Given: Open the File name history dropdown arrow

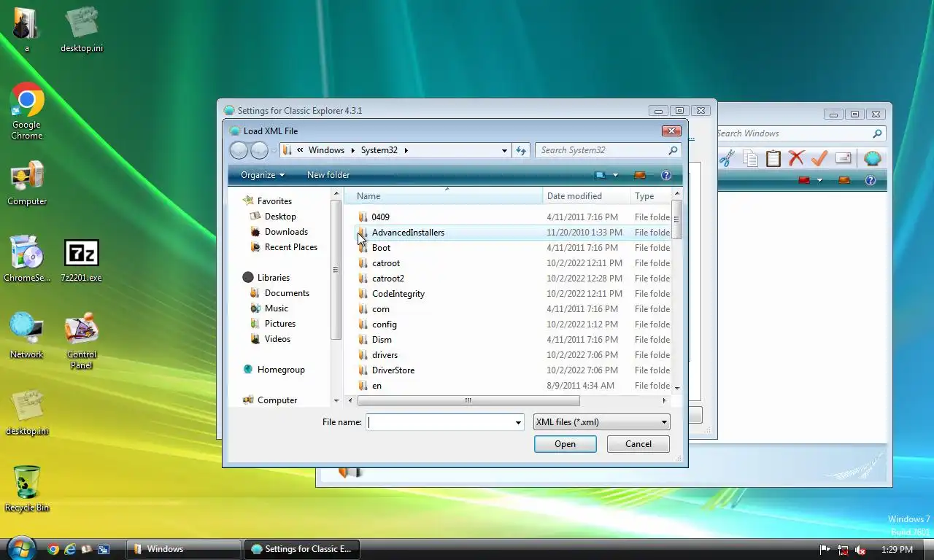Looking at the screenshot, I should tap(518, 422).
